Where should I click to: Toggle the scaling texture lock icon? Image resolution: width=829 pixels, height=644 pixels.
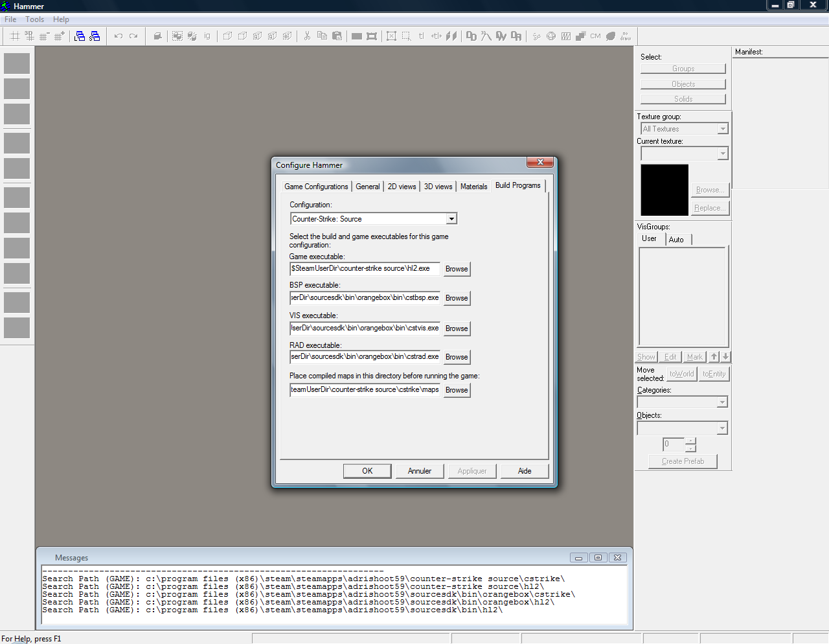click(x=437, y=36)
